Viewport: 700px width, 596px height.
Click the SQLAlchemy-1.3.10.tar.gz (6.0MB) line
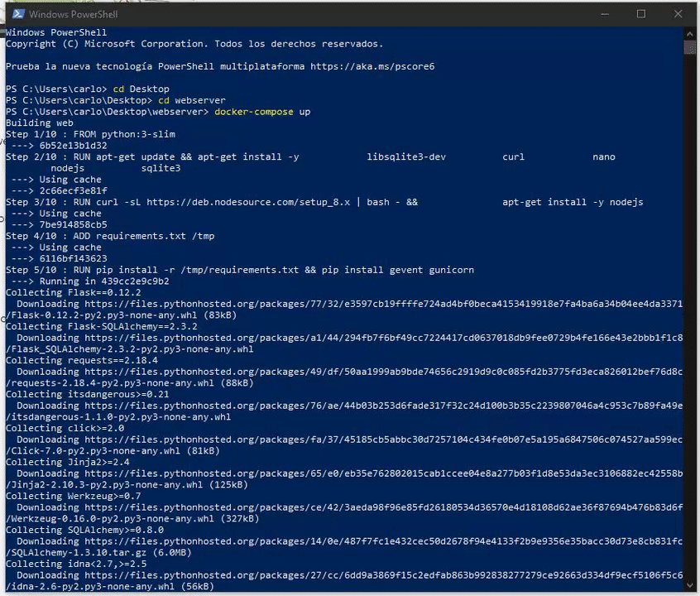coord(98,553)
